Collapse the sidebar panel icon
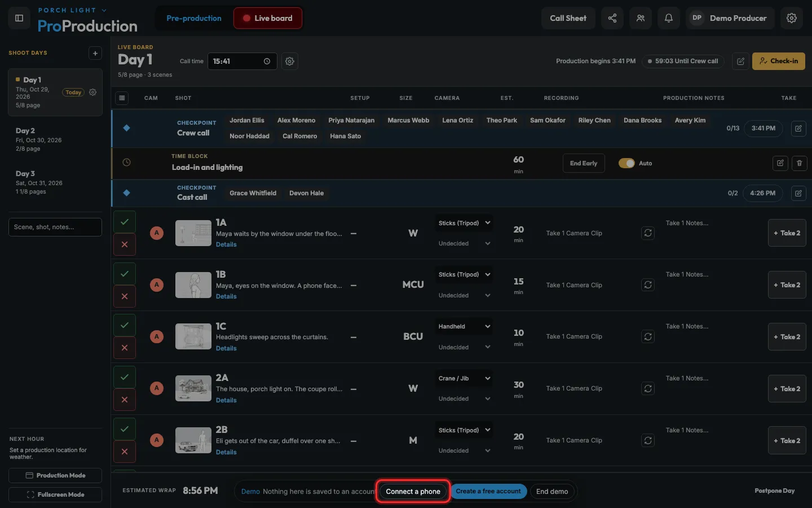Image resolution: width=812 pixels, height=508 pixels. tap(19, 18)
